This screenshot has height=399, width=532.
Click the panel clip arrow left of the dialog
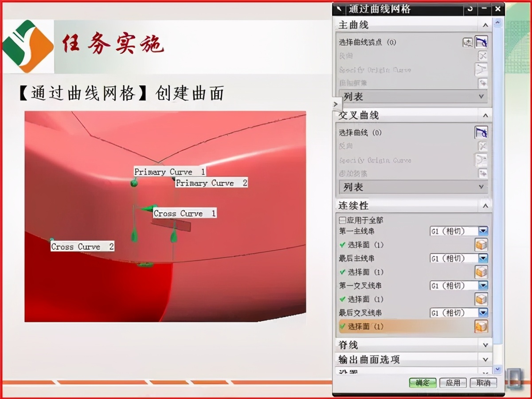point(336,103)
